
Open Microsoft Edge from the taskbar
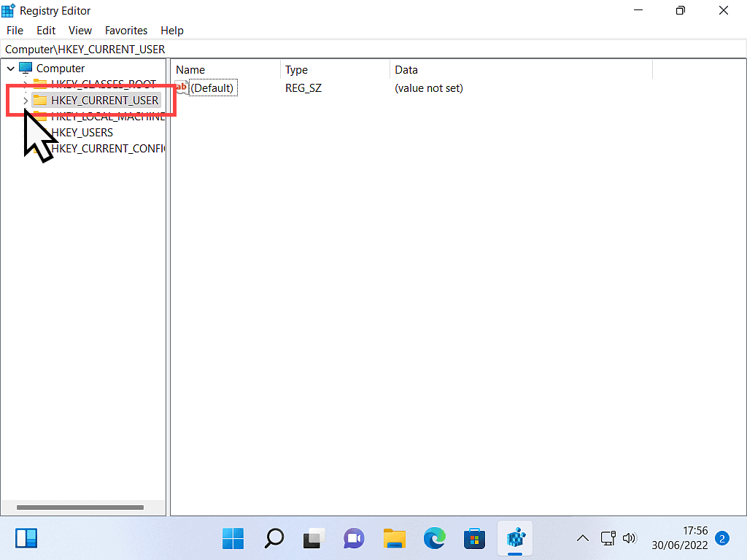pos(435,538)
